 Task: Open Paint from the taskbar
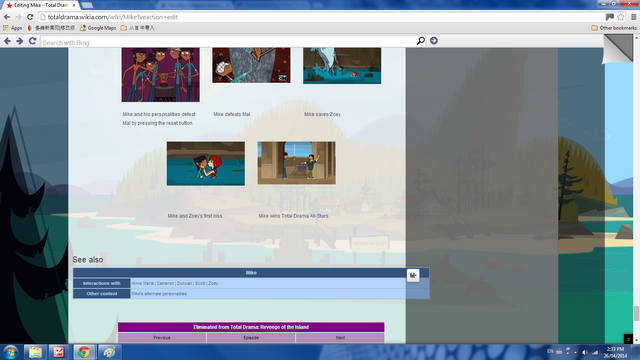[x=109, y=352]
